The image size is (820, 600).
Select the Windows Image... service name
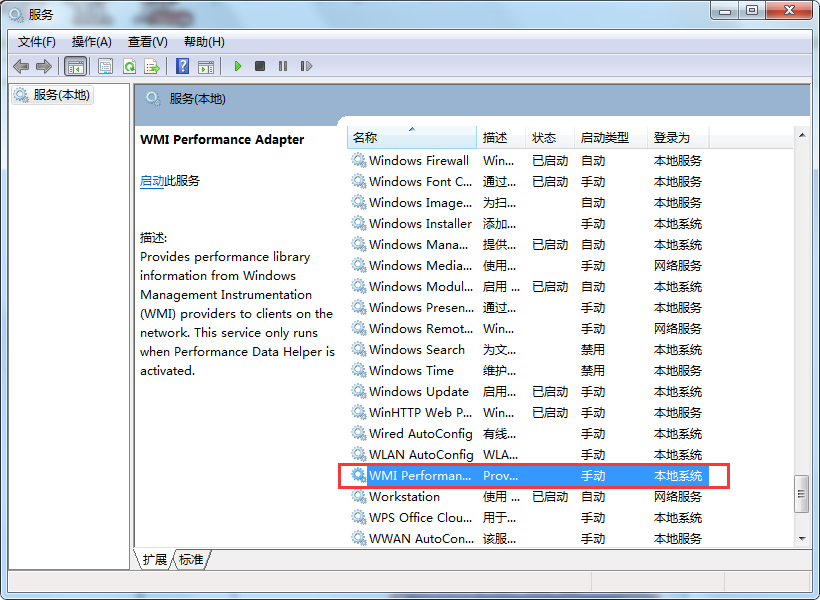(420, 202)
